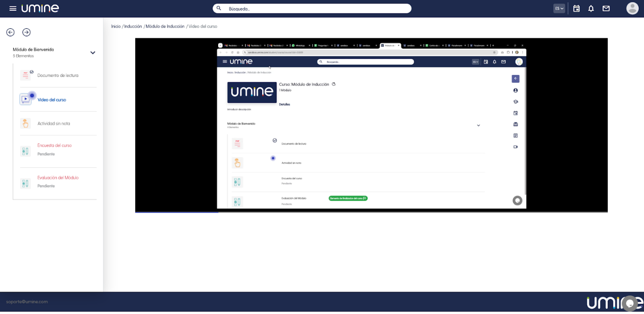
Task: Go to Inicio in the breadcrumb
Action: point(116,26)
